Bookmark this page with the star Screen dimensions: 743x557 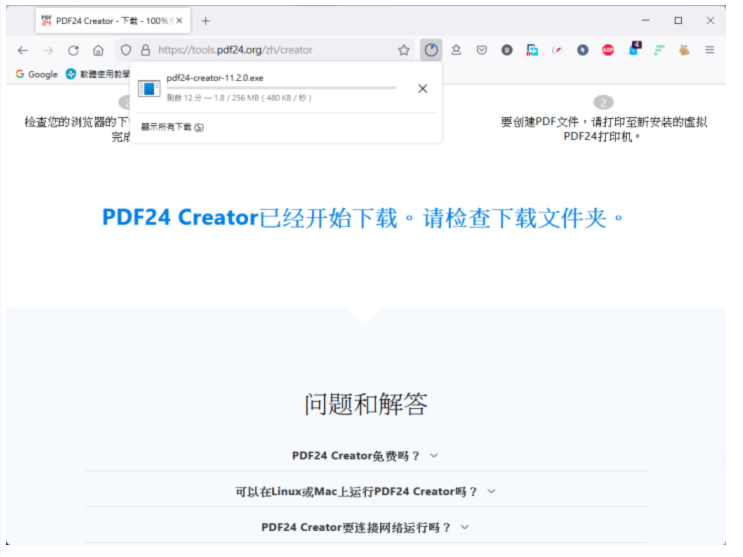click(404, 50)
